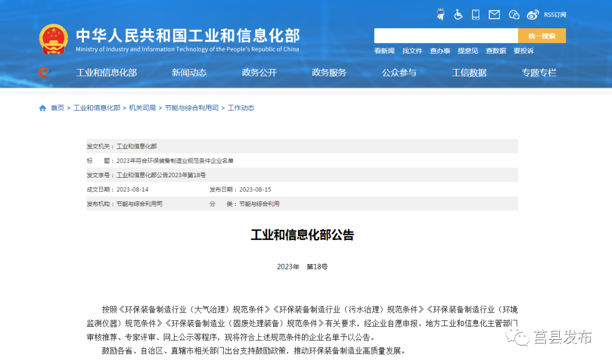Open the 查办事 quick link
Image resolution: width=612 pixels, height=364 pixels.
pyautogui.click(x=440, y=50)
